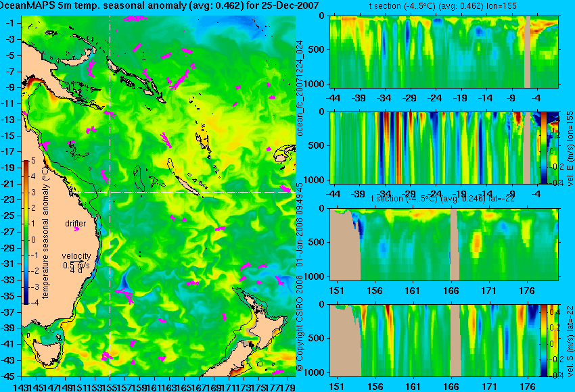This screenshot has width=575, height=392.
Task: Click the magenta drifter sample marker in the legend
Action: 76,229
